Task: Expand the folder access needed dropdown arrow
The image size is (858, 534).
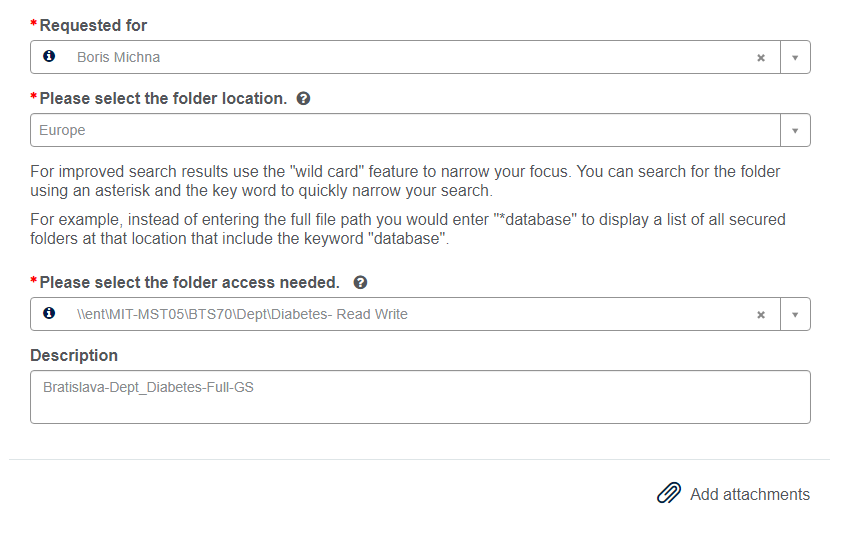Action: tap(795, 314)
